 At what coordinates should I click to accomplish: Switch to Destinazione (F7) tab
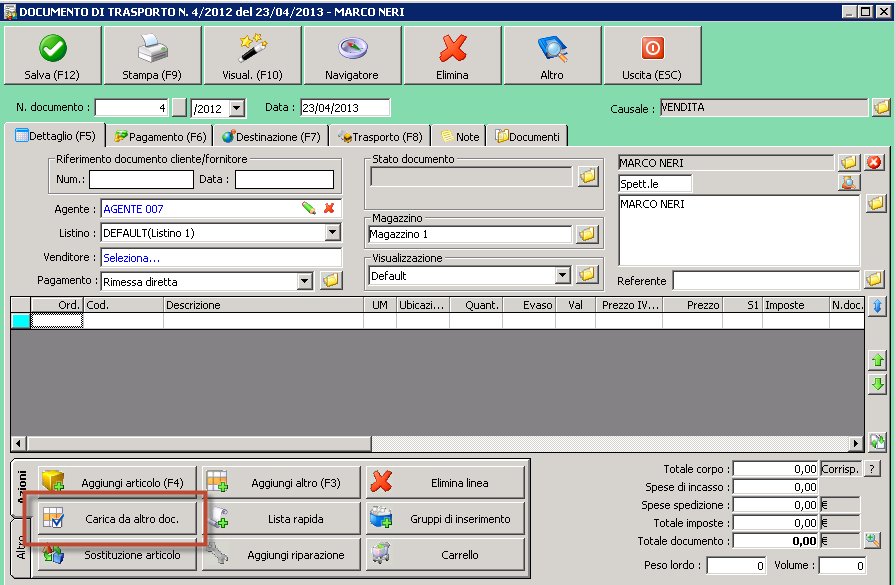click(x=271, y=137)
